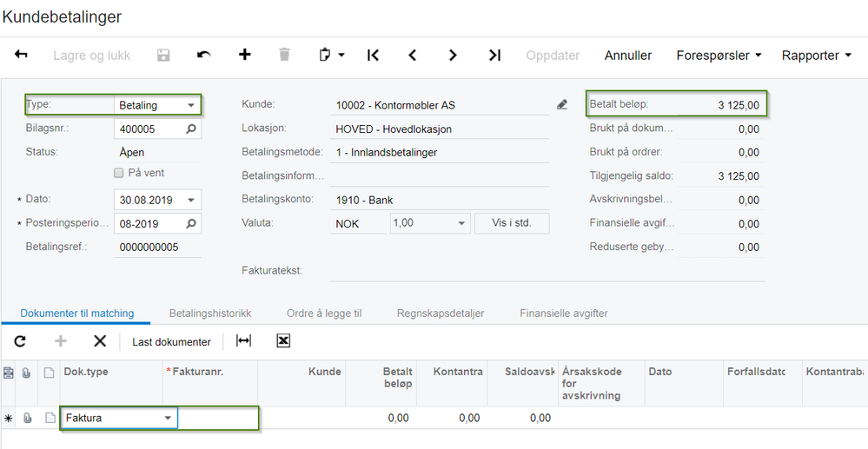Click the Betalingsmetode field 1 - Innlandsbetalinger

click(440, 152)
